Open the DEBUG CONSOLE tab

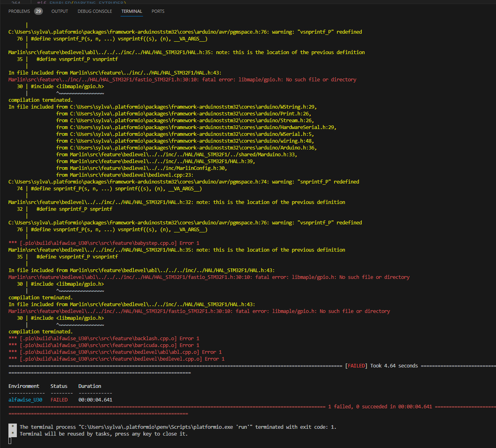pyautogui.click(x=95, y=11)
